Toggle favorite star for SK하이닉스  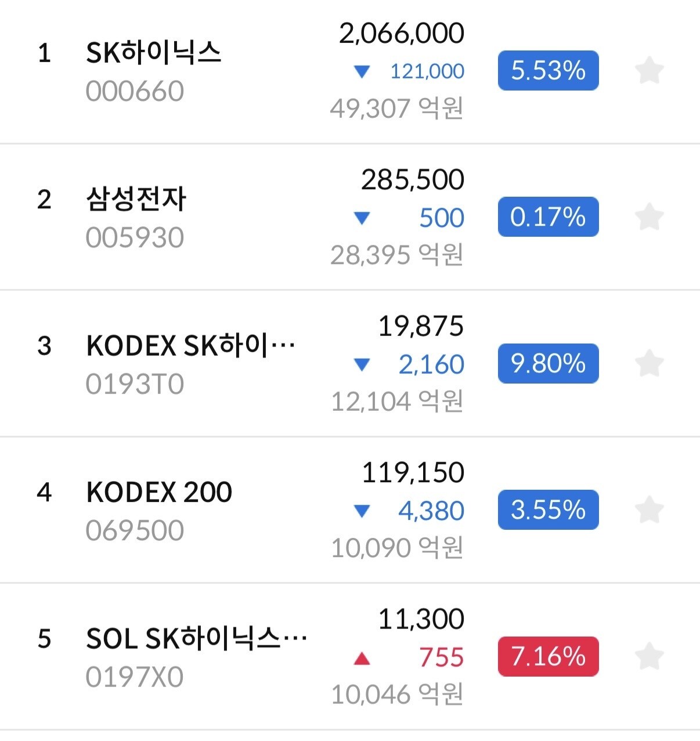coord(649,70)
